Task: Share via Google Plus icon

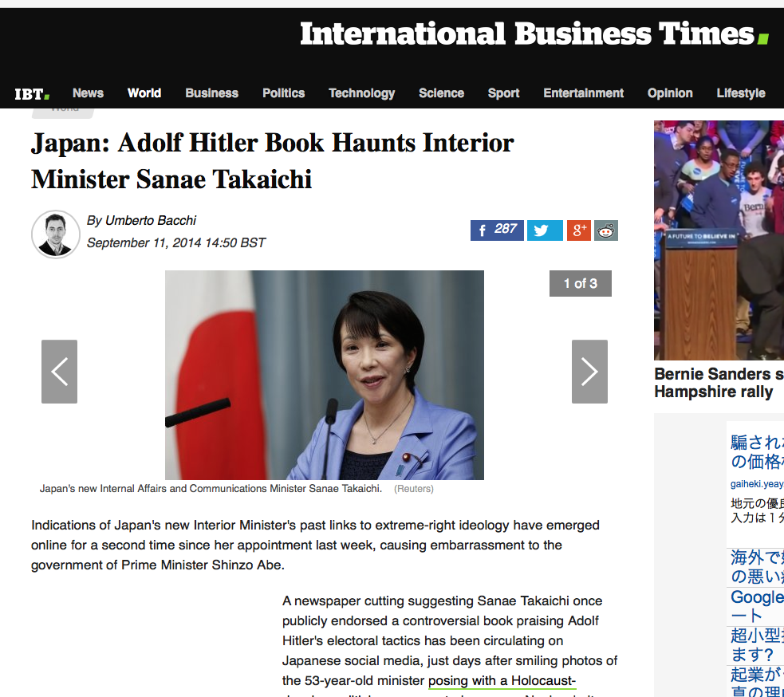Action: [x=579, y=230]
